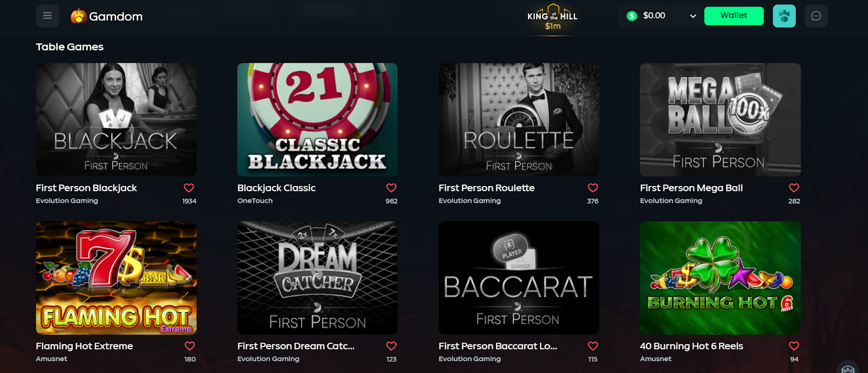Favorite First Person Roulette game
This screenshot has height=373, width=868.
click(593, 188)
